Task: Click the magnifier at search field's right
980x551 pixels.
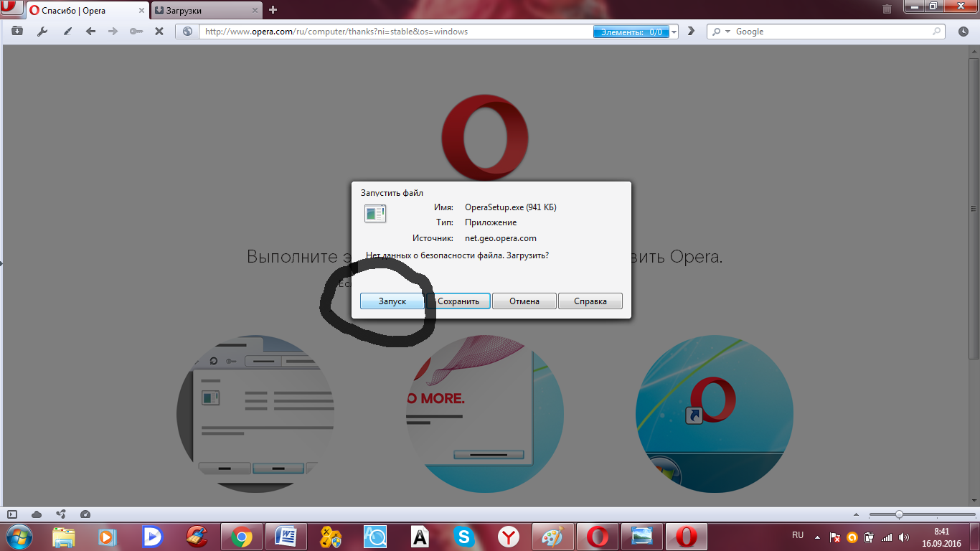Action: pos(936,32)
